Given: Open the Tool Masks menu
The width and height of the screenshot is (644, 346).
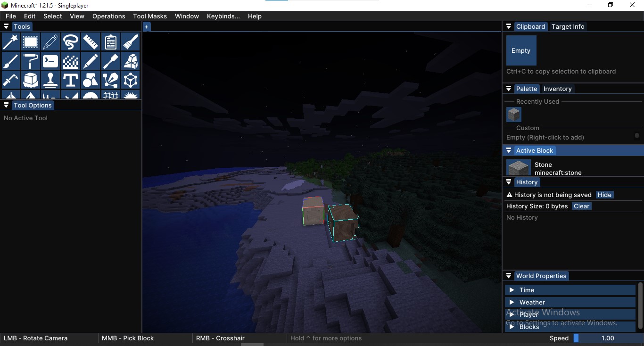Looking at the screenshot, I should [x=150, y=16].
